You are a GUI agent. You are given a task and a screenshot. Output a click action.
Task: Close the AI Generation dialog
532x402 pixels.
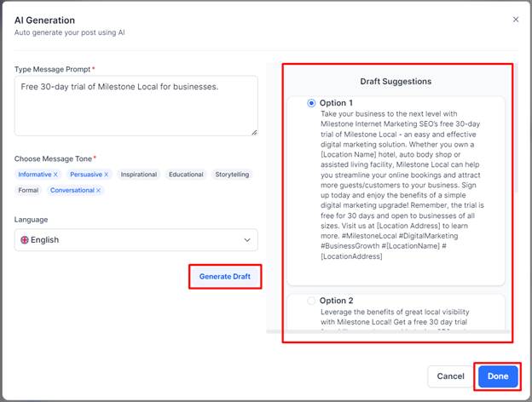coord(515,20)
